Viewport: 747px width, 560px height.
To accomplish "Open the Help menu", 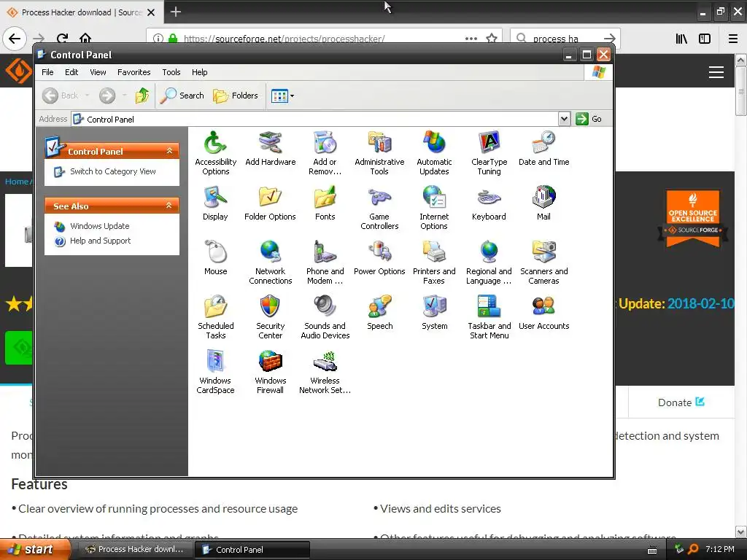I will [200, 72].
